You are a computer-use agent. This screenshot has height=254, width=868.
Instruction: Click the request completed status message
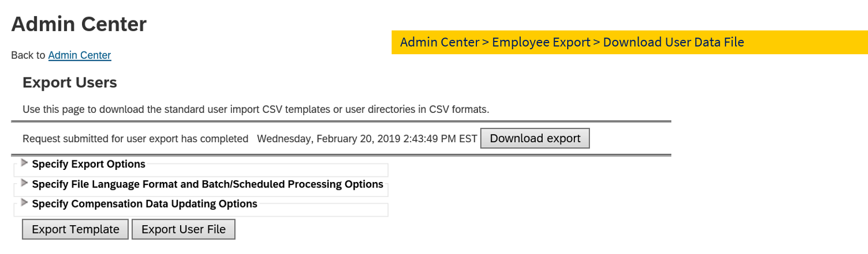(135, 139)
